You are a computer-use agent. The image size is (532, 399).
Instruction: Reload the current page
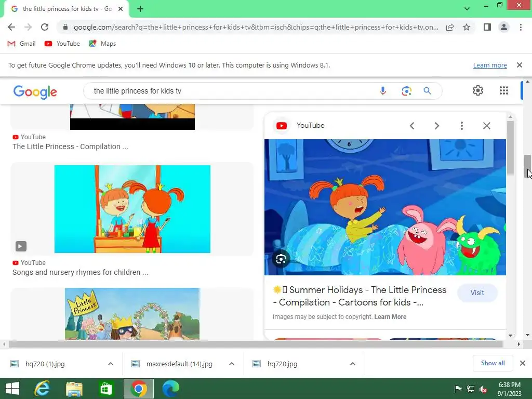45,27
